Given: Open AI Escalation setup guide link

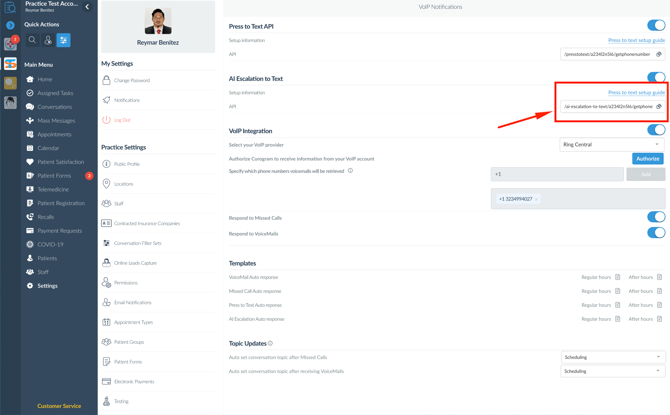Looking at the screenshot, I should (x=636, y=92).
